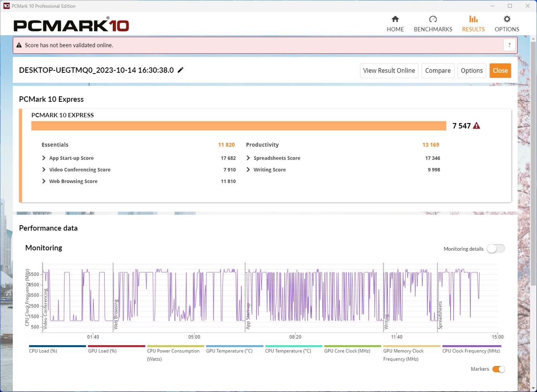Expand the Writing Score row
537x392 pixels.
tap(248, 169)
